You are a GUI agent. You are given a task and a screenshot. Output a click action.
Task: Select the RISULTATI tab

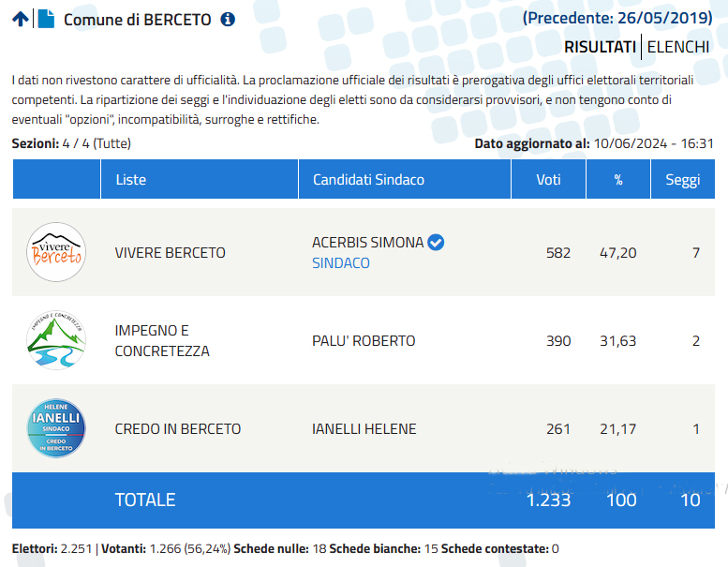(x=600, y=47)
